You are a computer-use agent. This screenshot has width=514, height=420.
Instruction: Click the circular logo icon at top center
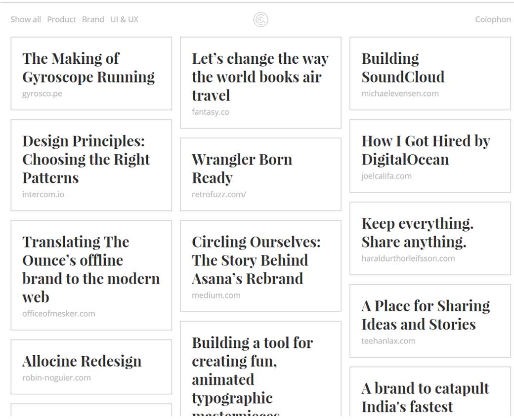(260, 20)
